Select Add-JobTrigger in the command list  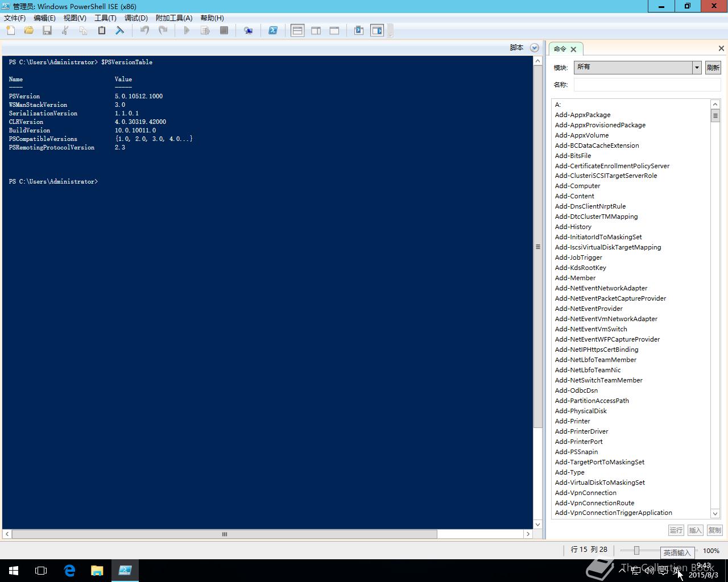point(578,257)
